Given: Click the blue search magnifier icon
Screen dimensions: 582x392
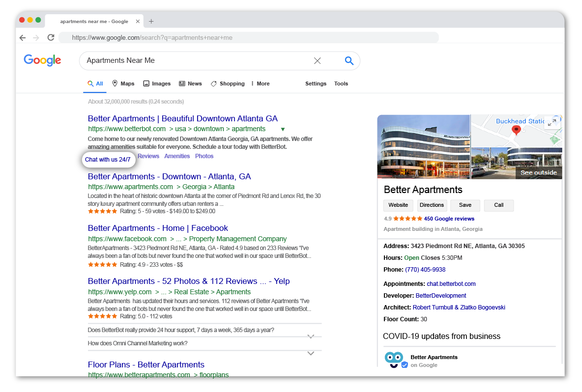Looking at the screenshot, I should click(349, 61).
